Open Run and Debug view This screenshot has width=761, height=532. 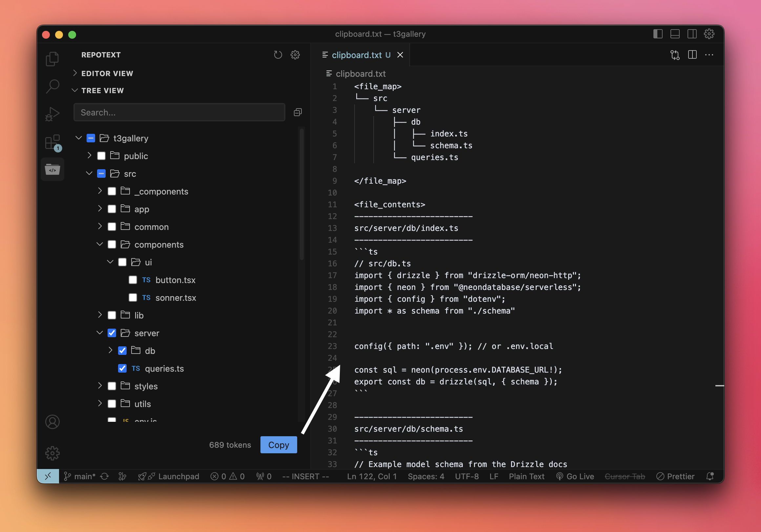52,114
